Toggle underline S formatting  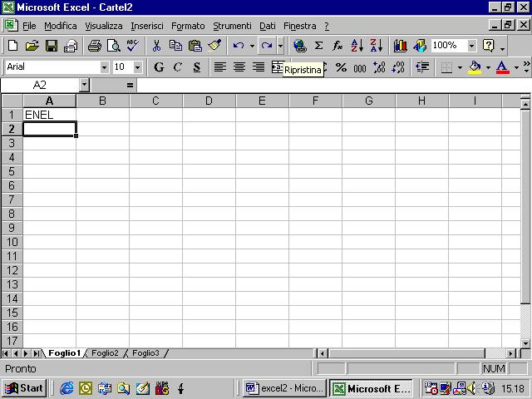197,67
